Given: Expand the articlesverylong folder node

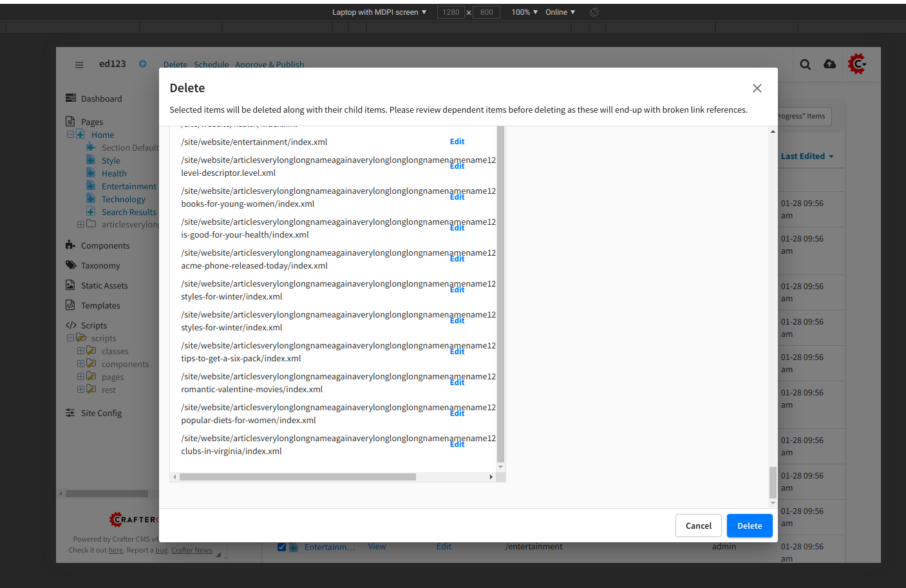Looking at the screenshot, I should tap(80, 224).
